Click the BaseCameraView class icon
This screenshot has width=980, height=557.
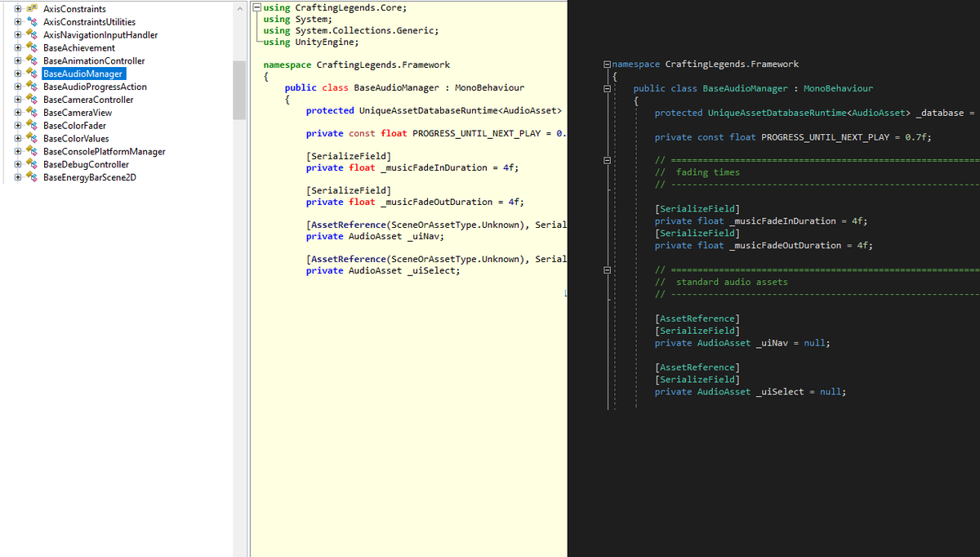pos(31,113)
